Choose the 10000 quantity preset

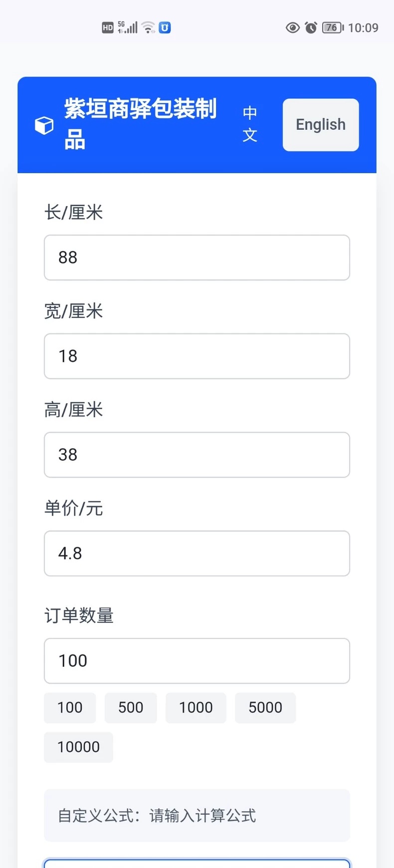click(78, 747)
